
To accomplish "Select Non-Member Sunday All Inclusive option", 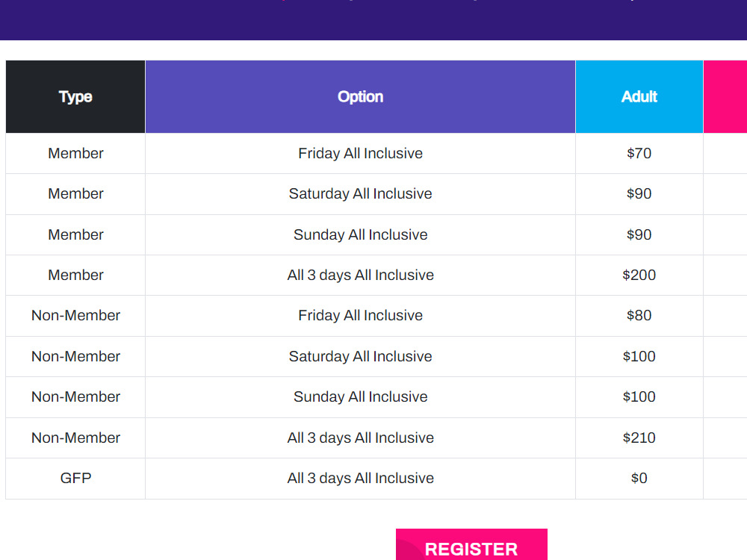I will 360,397.
